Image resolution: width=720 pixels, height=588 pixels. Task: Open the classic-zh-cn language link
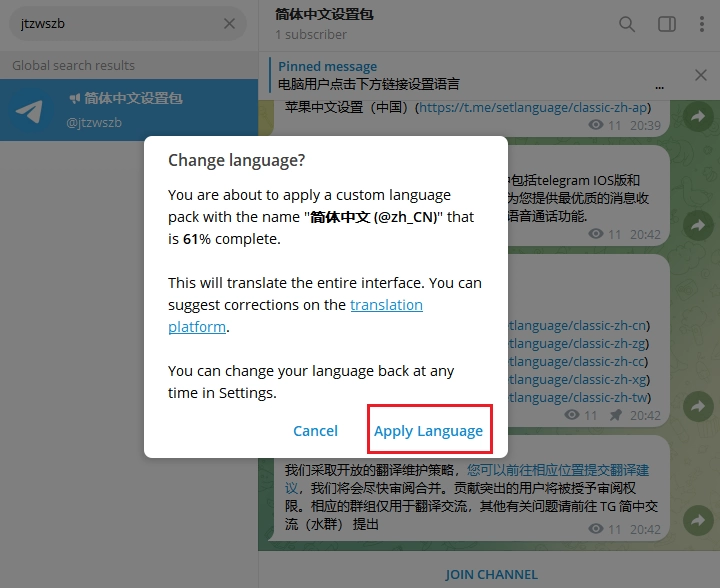pos(578,325)
